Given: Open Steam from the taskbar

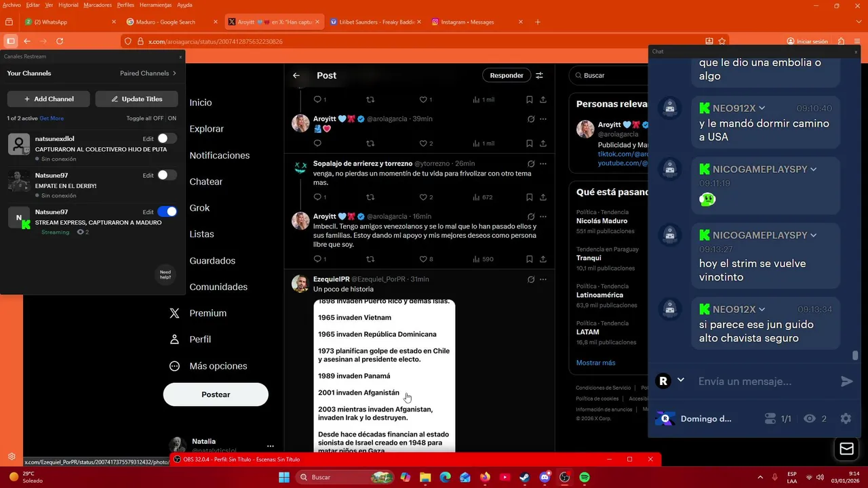Looking at the screenshot, I should coord(525,477).
